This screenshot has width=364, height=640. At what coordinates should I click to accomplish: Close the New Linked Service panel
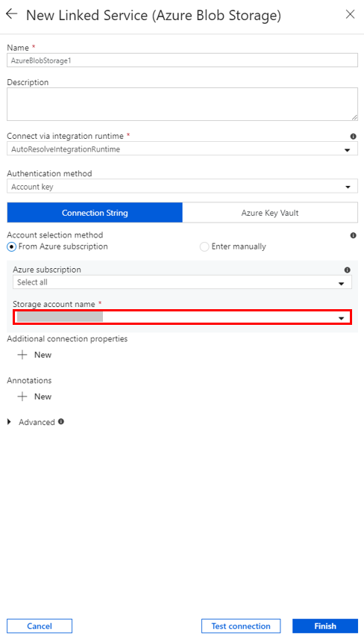350,14
